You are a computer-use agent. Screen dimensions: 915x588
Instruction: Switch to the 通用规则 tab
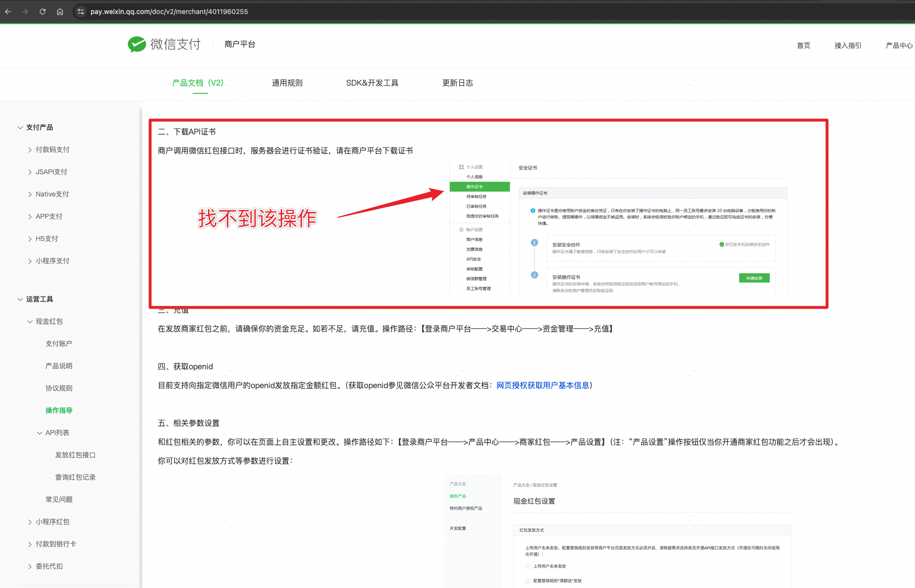tap(287, 83)
